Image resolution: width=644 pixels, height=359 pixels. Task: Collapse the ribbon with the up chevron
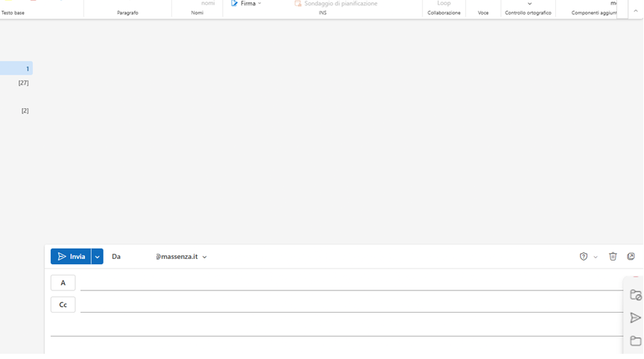pos(635,11)
